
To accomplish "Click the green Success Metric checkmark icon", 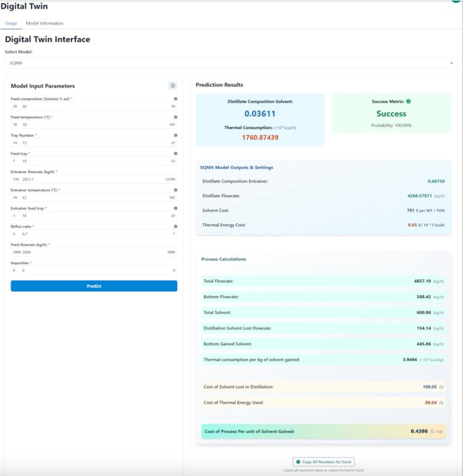I will pos(408,101).
